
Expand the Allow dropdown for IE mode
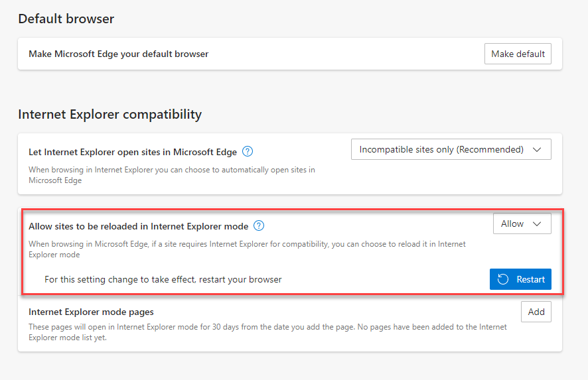point(522,223)
